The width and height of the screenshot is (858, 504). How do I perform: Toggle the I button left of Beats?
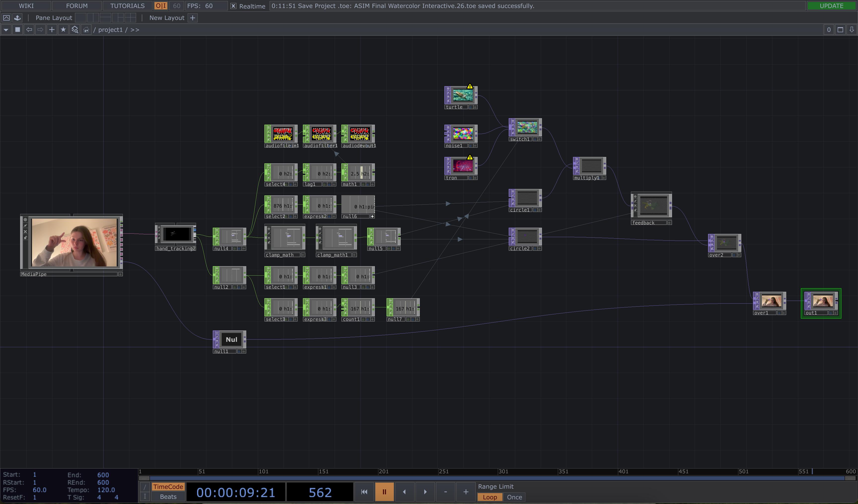pyautogui.click(x=145, y=497)
